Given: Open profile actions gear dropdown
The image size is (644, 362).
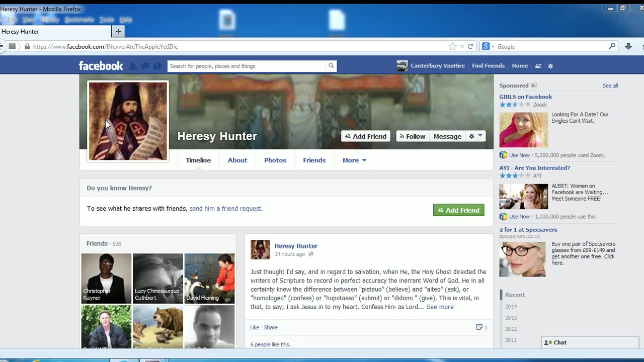Looking at the screenshot, I should (x=475, y=136).
